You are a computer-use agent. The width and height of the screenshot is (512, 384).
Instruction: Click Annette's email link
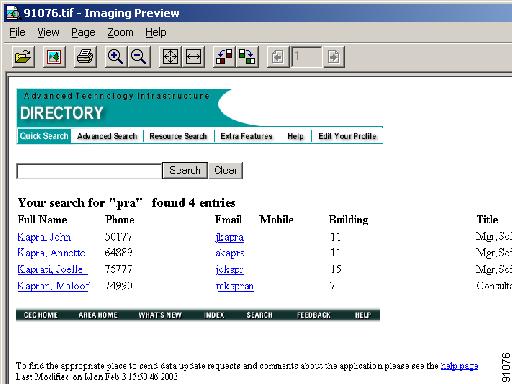point(230,253)
